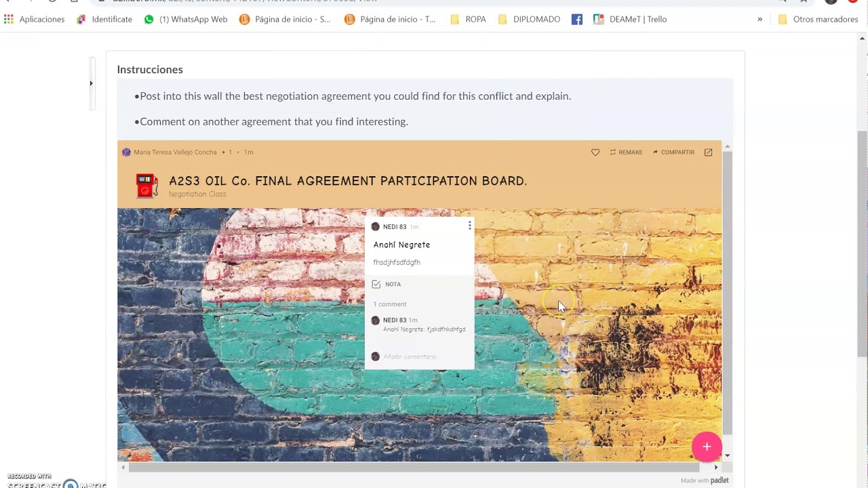Expand the side panel arrow
This screenshot has height=488, width=868.
click(91, 83)
